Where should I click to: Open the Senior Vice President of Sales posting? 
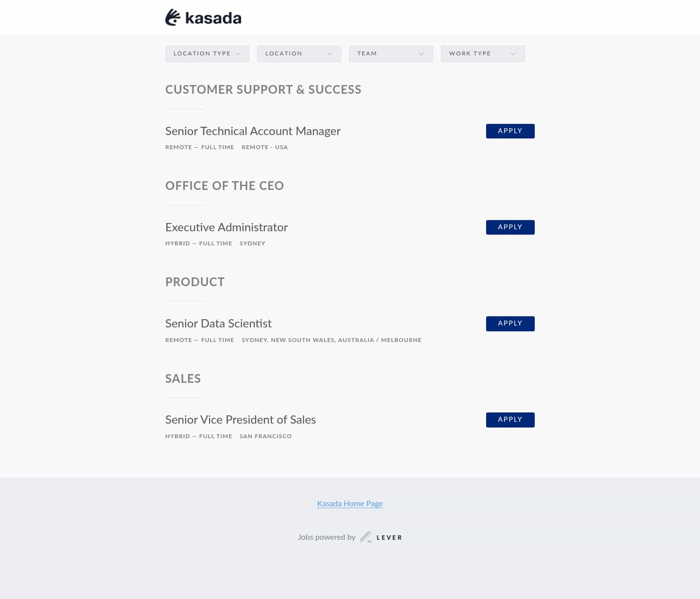(x=240, y=420)
